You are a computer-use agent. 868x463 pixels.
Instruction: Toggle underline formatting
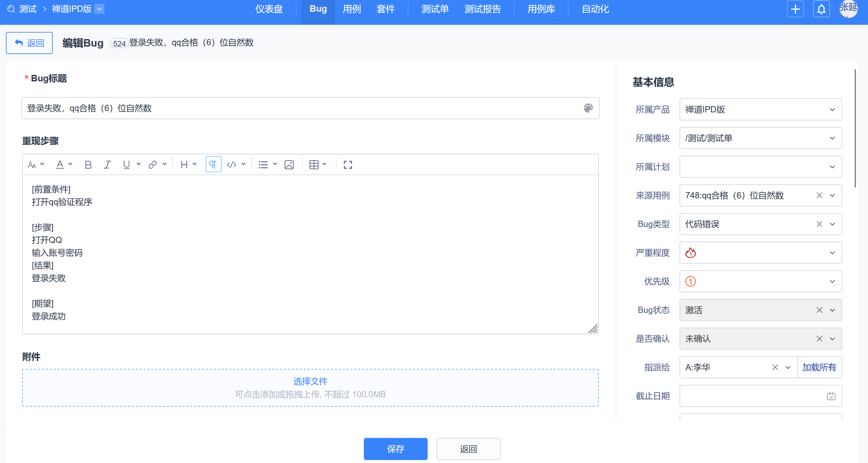click(126, 164)
